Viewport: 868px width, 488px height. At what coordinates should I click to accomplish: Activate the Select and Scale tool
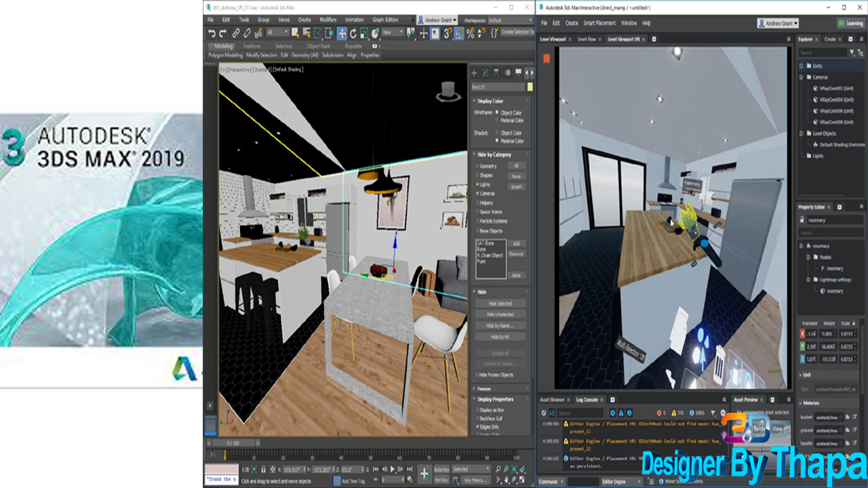pos(364,33)
